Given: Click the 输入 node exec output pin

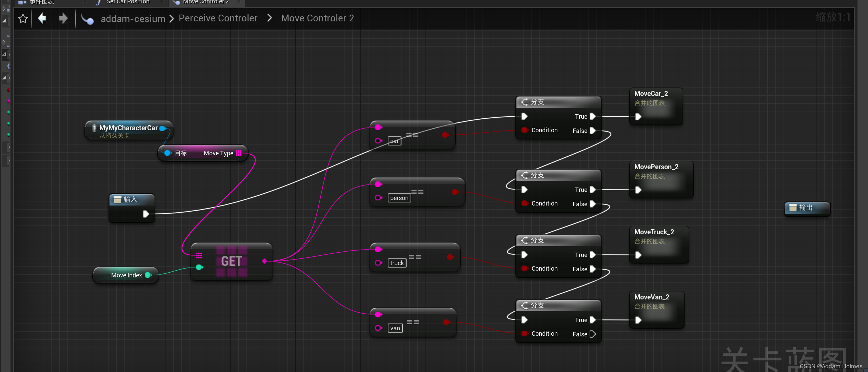Looking at the screenshot, I should point(146,214).
